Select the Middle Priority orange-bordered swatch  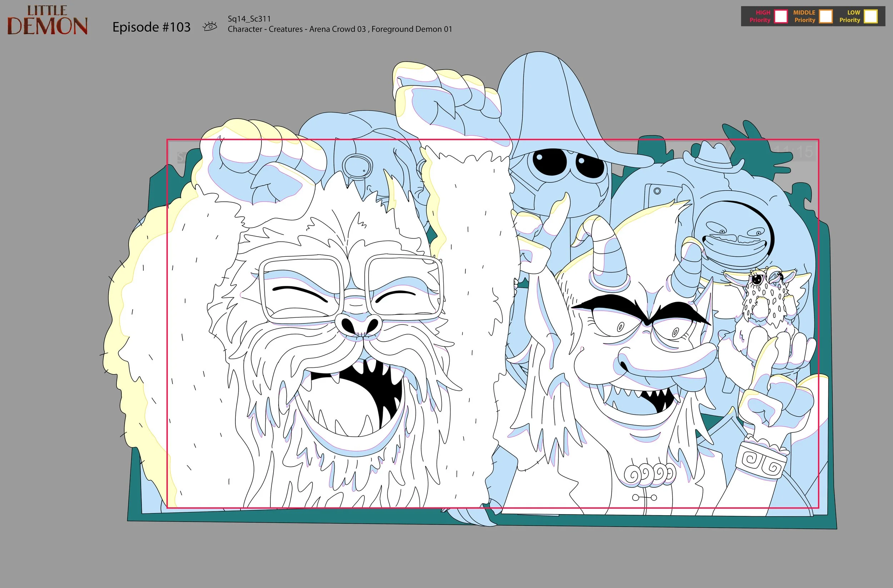click(826, 16)
